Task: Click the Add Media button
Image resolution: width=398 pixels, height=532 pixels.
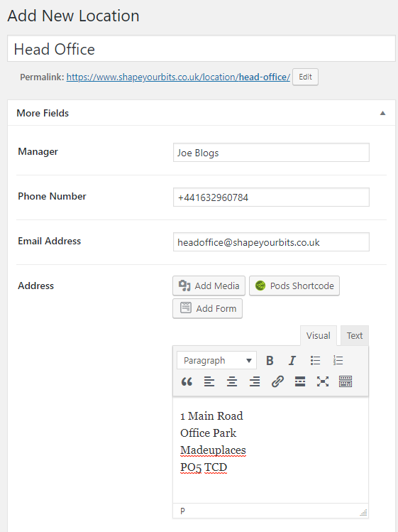Action: click(x=209, y=286)
